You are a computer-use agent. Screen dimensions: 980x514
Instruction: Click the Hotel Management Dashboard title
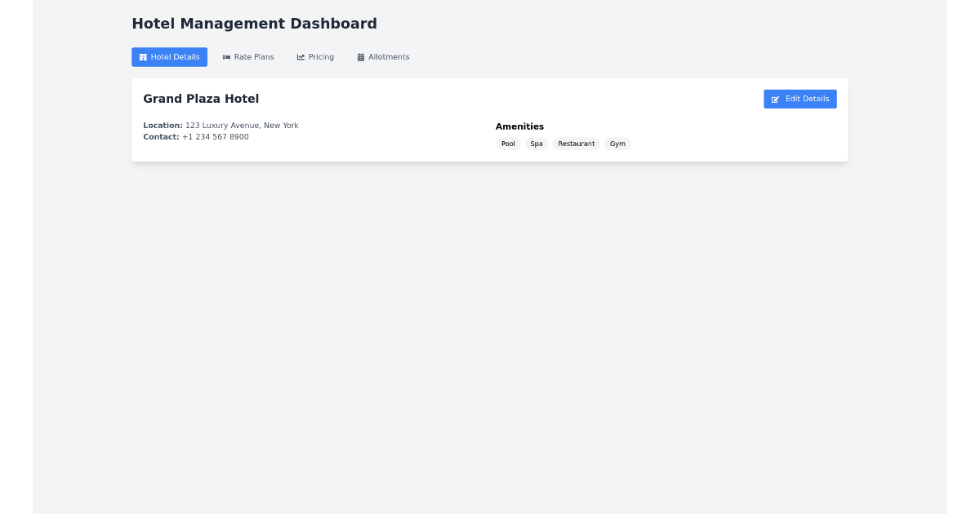tap(254, 24)
